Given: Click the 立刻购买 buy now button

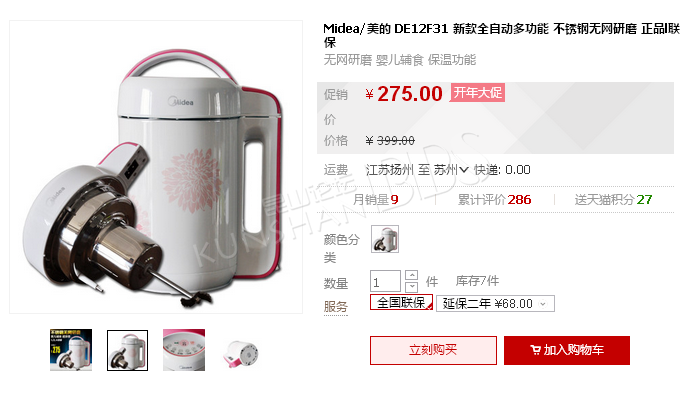Looking at the screenshot, I should coord(433,350).
